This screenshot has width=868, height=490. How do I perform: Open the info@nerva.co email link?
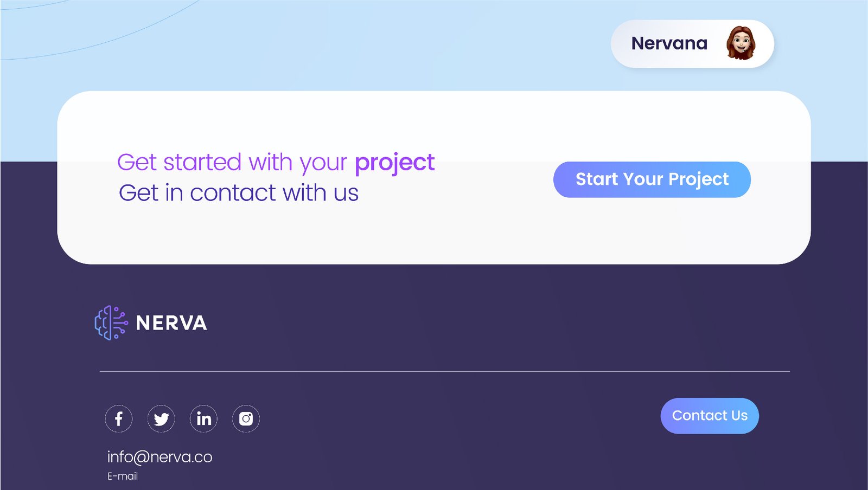(x=159, y=457)
